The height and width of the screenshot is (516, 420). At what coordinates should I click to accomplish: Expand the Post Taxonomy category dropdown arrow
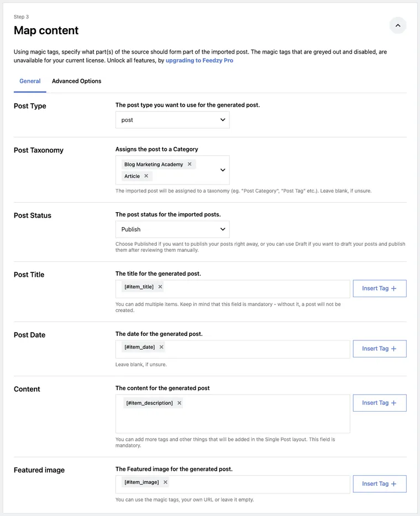(223, 170)
